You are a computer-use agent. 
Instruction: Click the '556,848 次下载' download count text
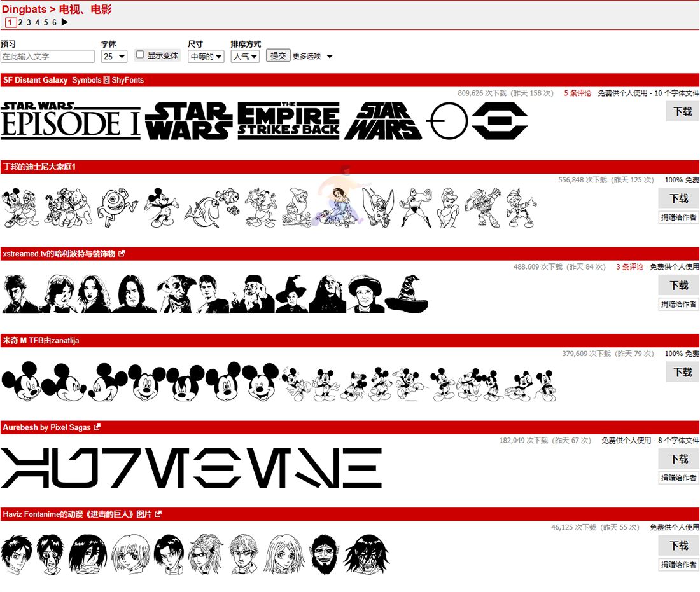point(582,180)
